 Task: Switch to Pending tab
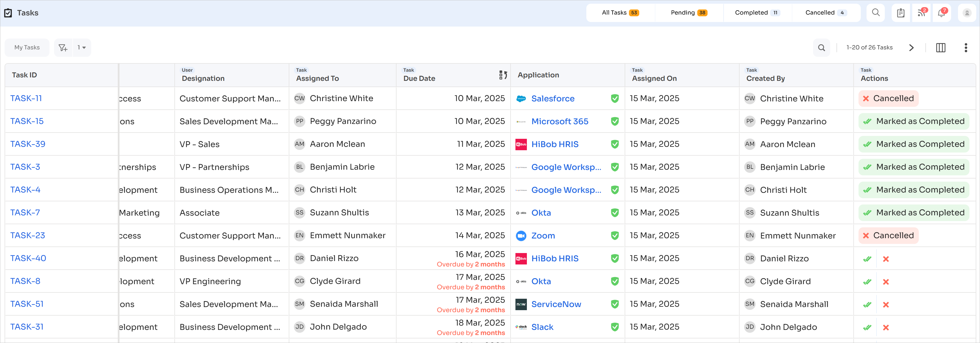[689, 13]
